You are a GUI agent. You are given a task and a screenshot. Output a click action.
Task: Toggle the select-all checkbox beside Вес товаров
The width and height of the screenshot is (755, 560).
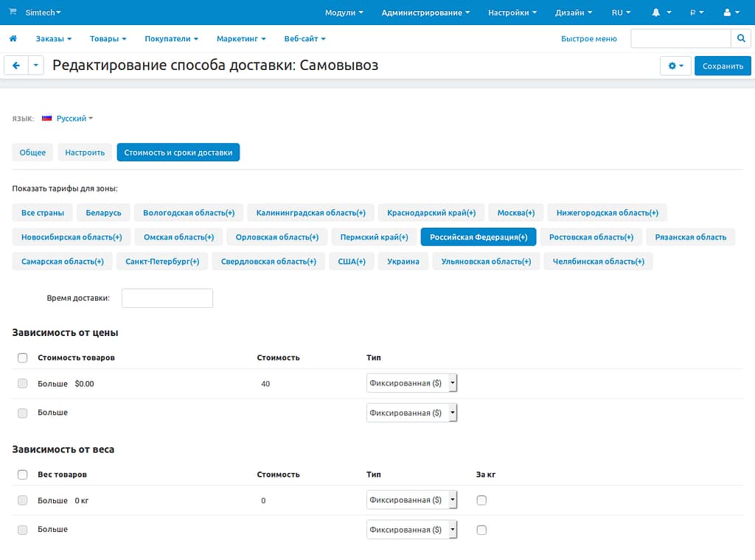click(22, 475)
